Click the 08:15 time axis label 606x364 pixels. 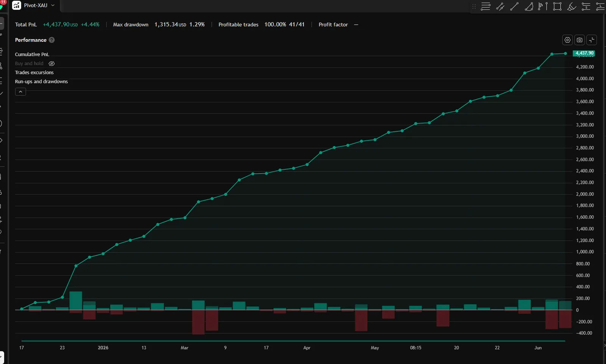[415, 348]
